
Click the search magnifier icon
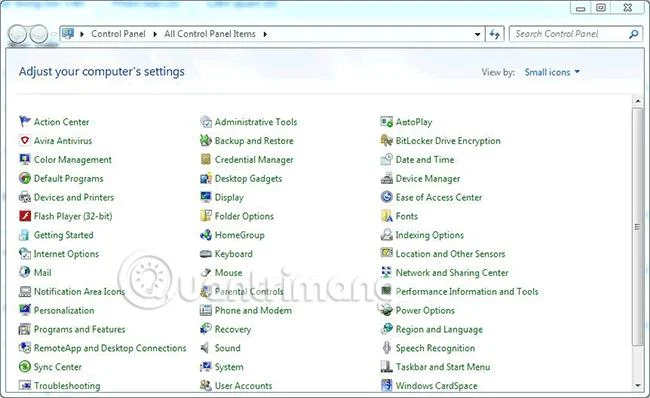pyautogui.click(x=633, y=34)
